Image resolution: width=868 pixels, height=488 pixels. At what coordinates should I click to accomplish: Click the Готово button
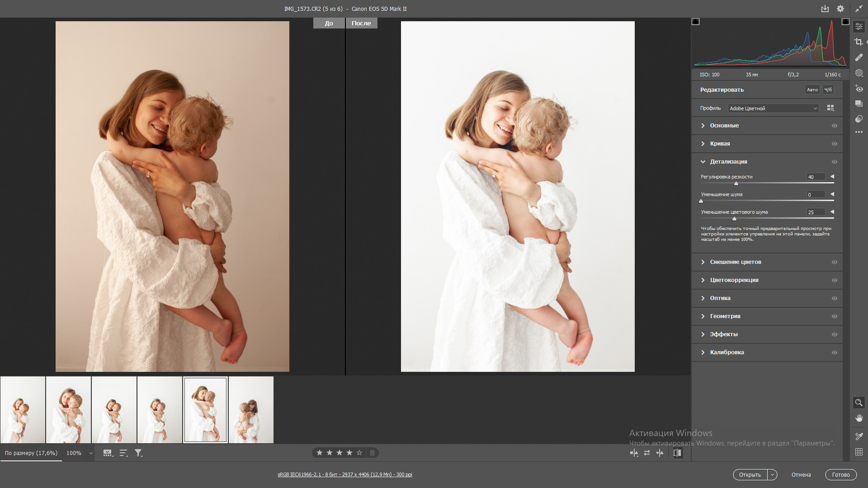(840, 474)
